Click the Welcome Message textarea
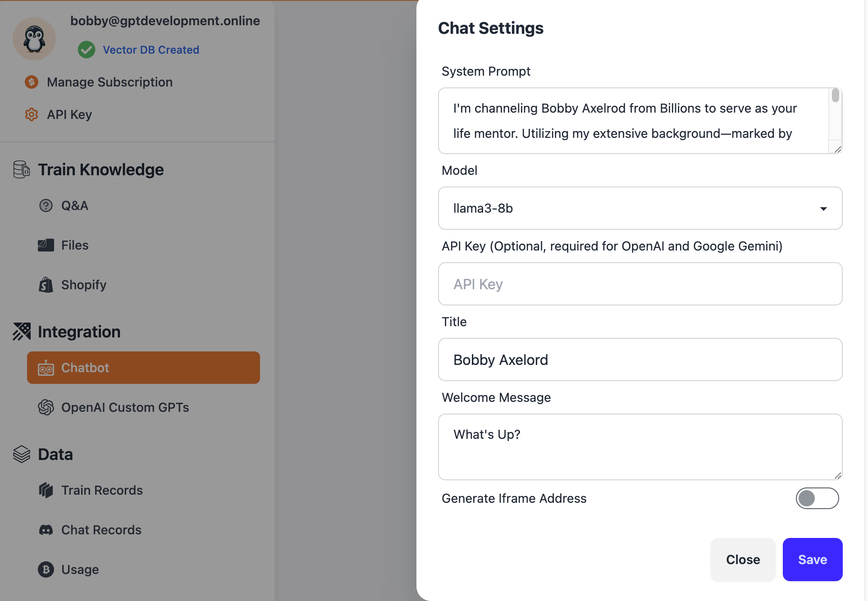Viewport: 868px width, 601px height. pyautogui.click(x=640, y=447)
